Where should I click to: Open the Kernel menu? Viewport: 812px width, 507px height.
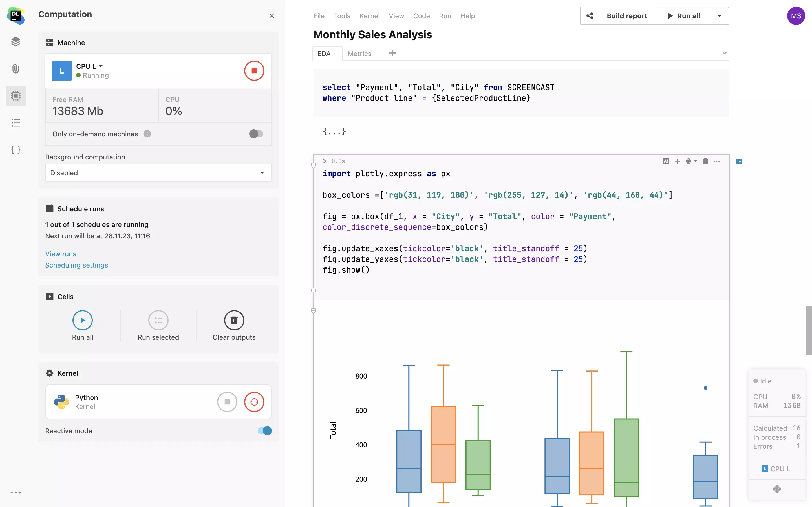coord(369,16)
